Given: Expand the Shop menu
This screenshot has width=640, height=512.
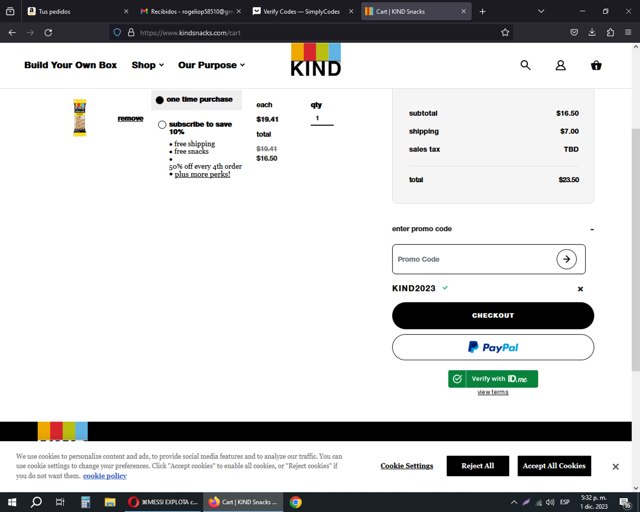Looking at the screenshot, I should [148, 65].
